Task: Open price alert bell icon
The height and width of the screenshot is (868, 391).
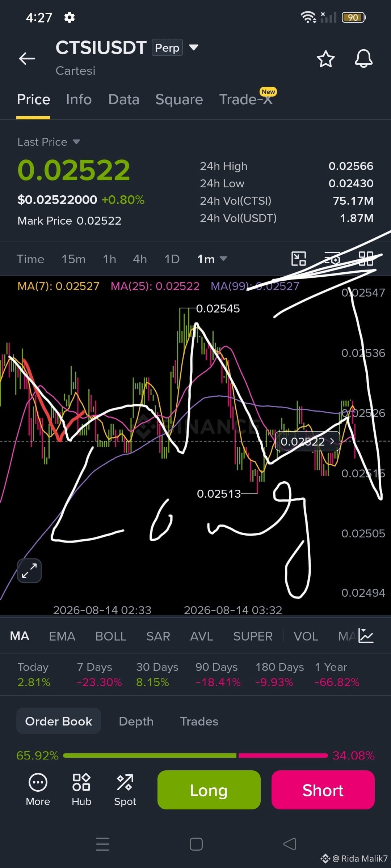Action: [x=363, y=59]
